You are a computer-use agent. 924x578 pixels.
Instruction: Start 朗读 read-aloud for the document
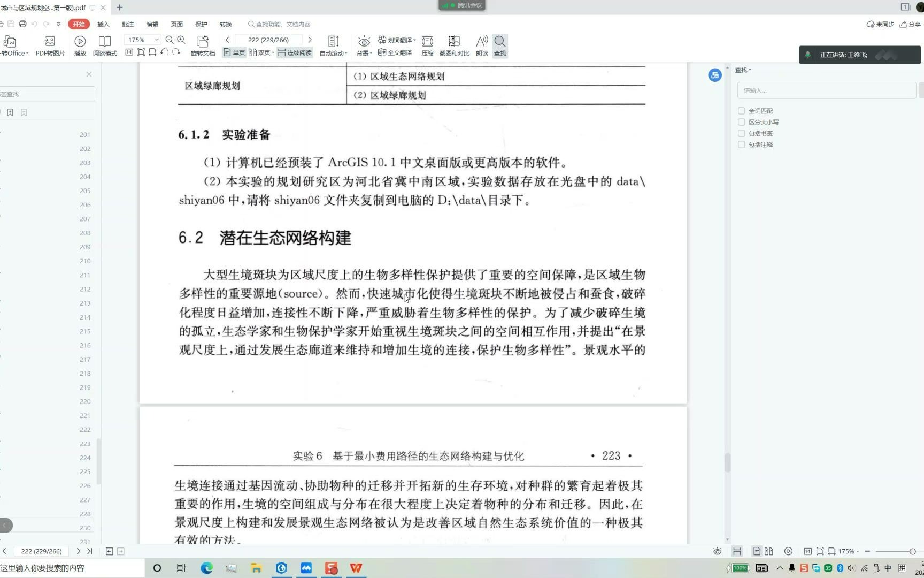click(480, 45)
